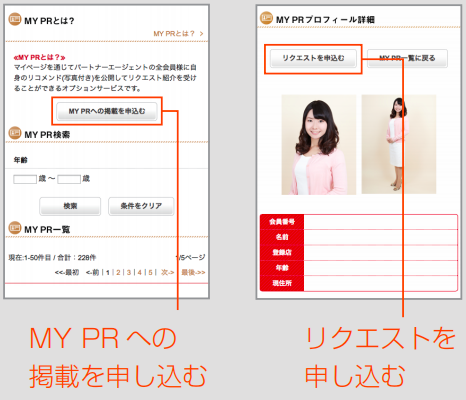Select the 登録店 table row label
466x400 pixels.
coord(282,252)
